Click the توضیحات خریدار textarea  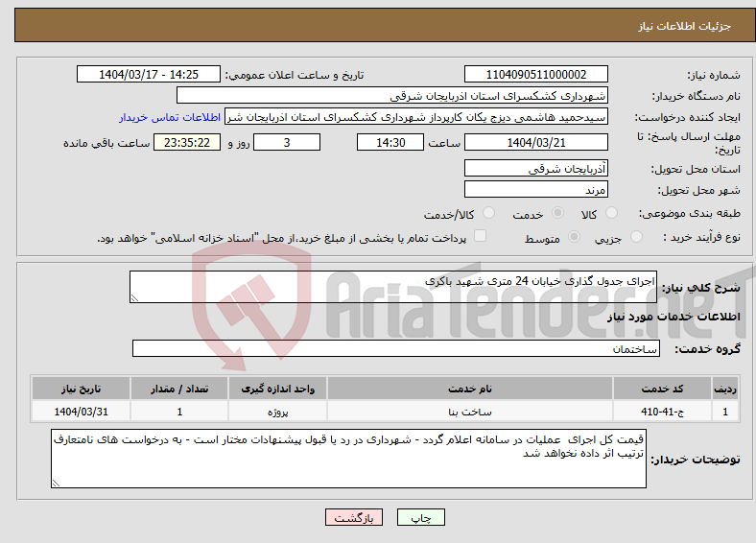348,459
